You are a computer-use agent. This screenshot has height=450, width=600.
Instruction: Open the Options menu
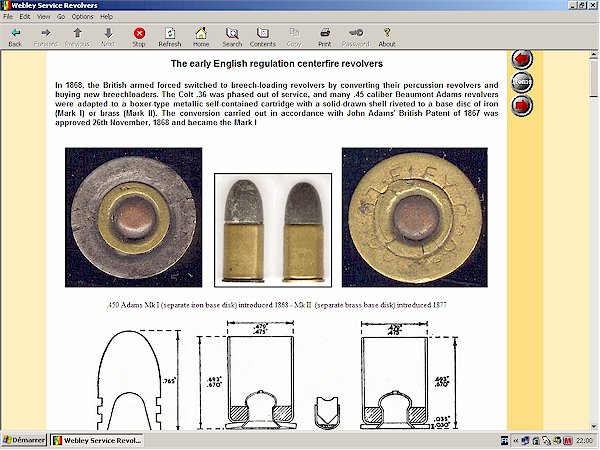point(83,16)
